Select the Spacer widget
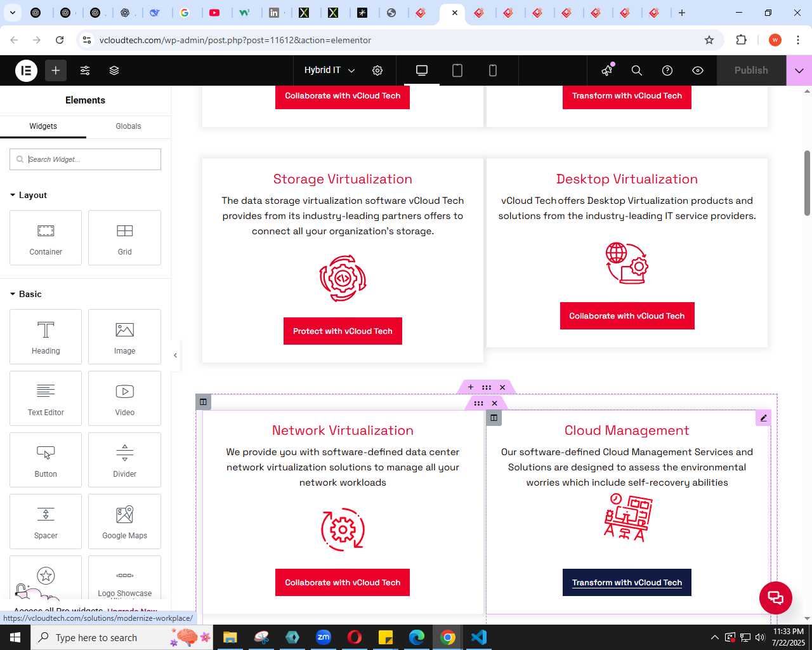This screenshot has height=650, width=812. coord(46,521)
